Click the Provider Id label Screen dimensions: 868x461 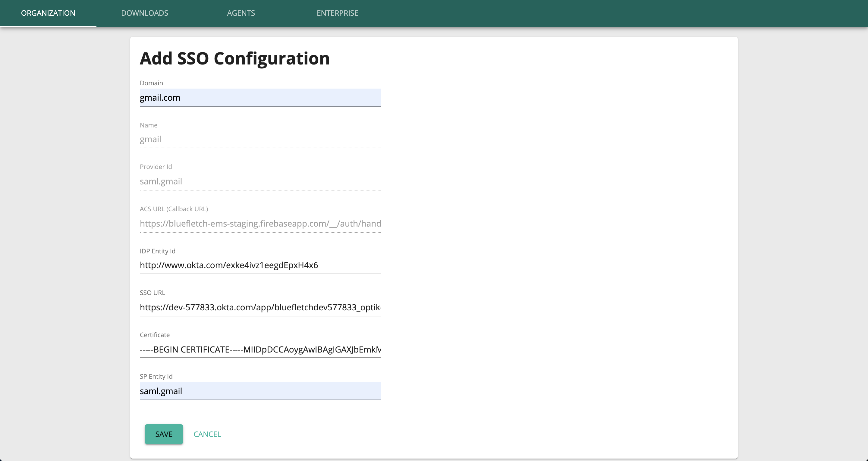pyautogui.click(x=156, y=167)
